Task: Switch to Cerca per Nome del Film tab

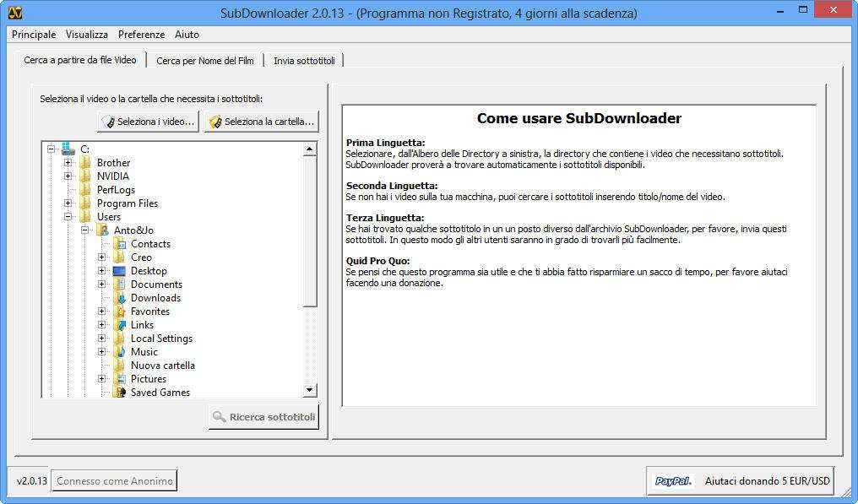Action: pyautogui.click(x=204, y=61)
